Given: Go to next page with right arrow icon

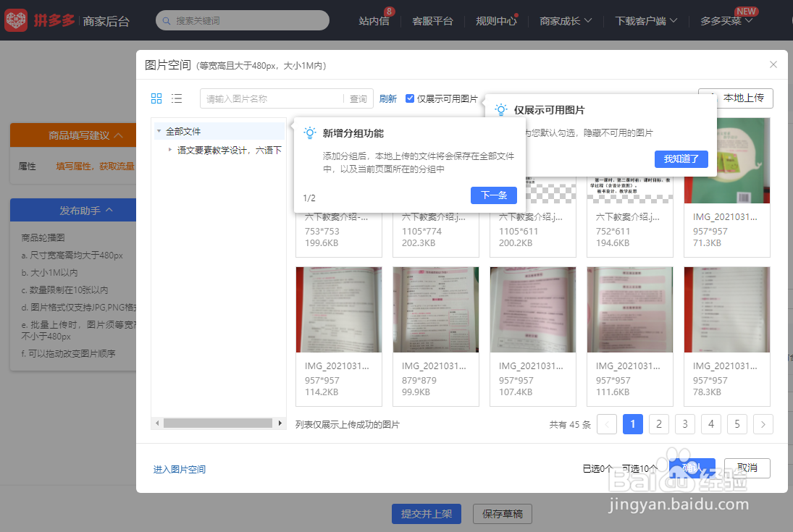Looking at the screenshot, I should point(763,424).
